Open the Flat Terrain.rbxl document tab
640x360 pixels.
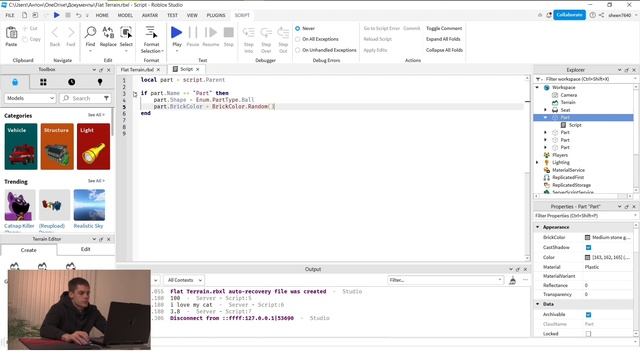tap(137, 70)
